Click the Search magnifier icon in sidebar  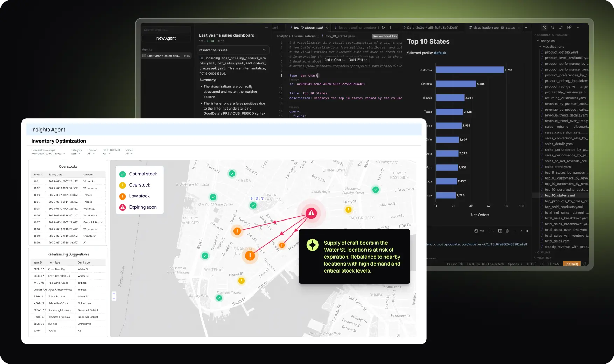coord(553,28)
